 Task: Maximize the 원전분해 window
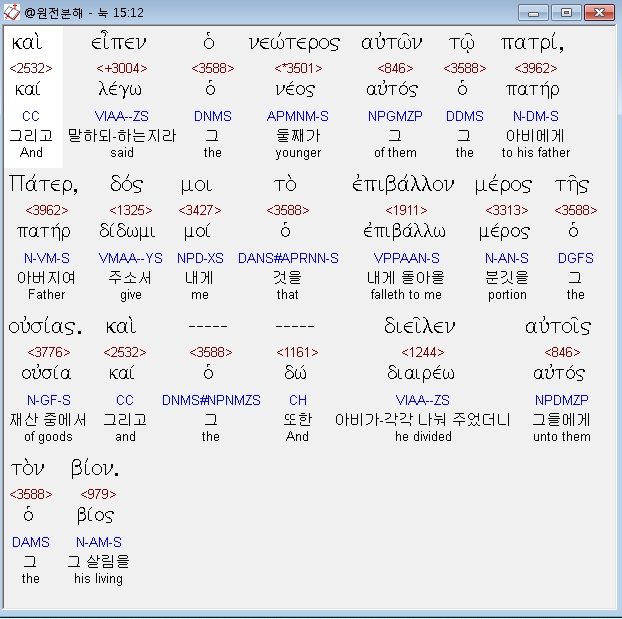pos(566,13)
